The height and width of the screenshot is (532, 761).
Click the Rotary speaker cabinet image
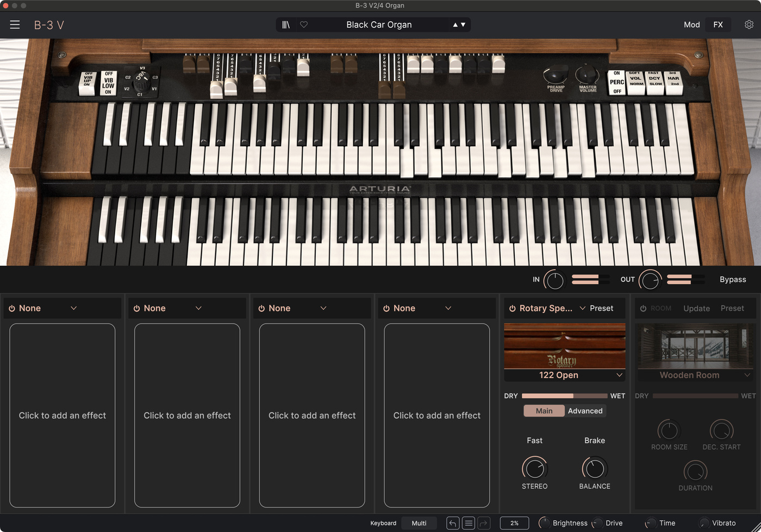[565, 347]
